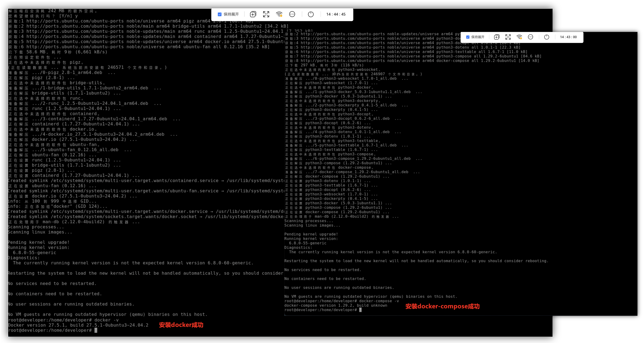644x343 pixels.
Task: Click 'No containers need to be restarted.' in right terminal
Action: pyautogui.click(x=325, y=279)
